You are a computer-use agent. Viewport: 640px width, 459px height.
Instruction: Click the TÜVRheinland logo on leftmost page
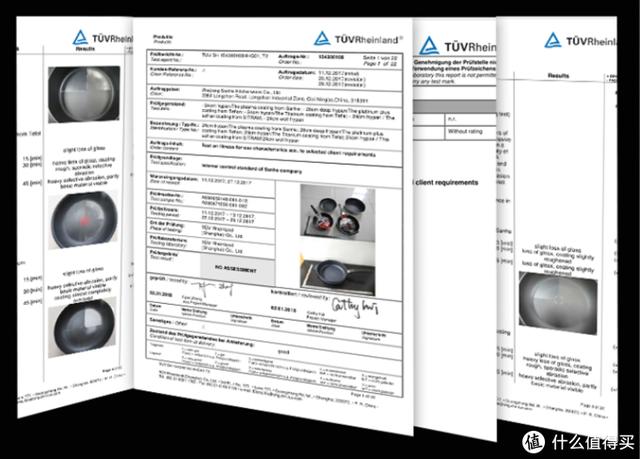pyautogui.click(x=102, y=38)
